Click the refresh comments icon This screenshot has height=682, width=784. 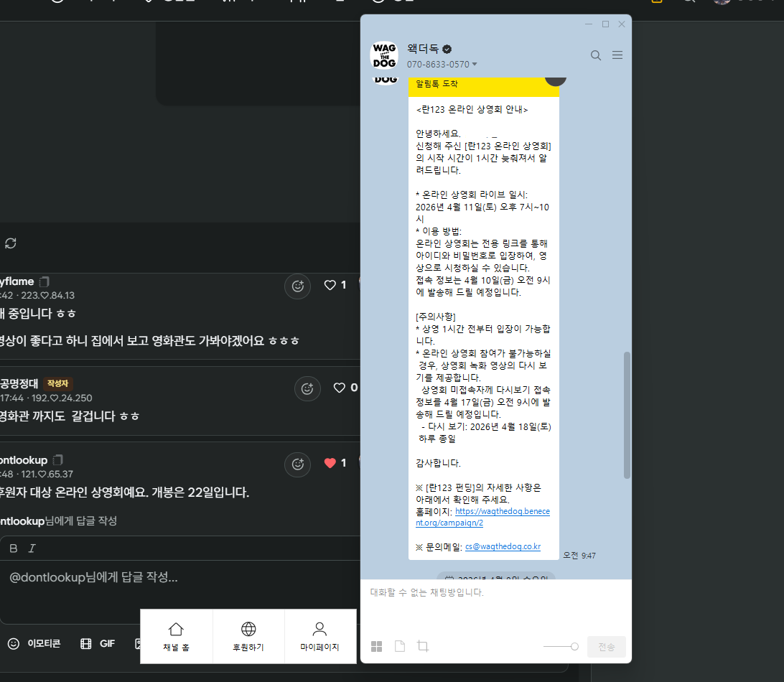click(x=11, y=243)
